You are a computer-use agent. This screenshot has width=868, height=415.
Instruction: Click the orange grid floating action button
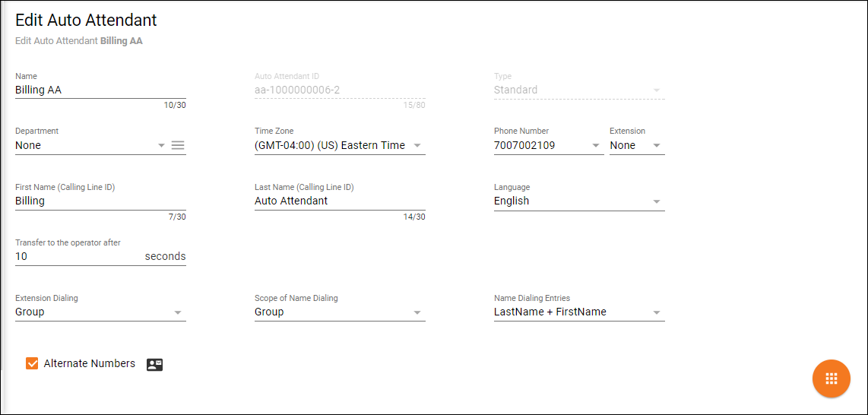point(831,379)
